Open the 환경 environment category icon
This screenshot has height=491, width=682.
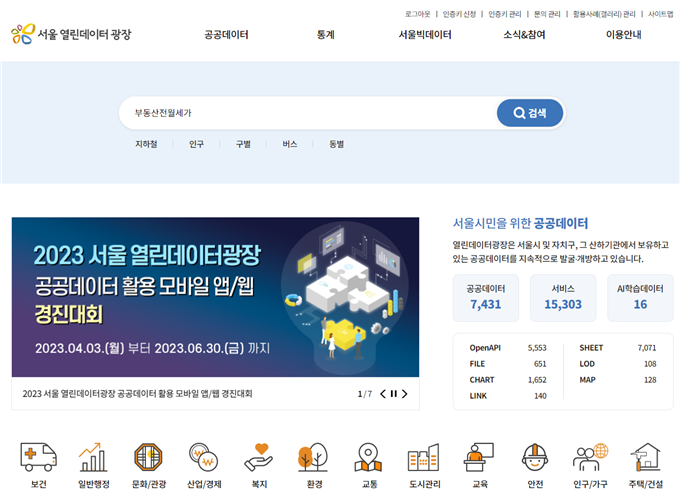(x=314, y=457)
